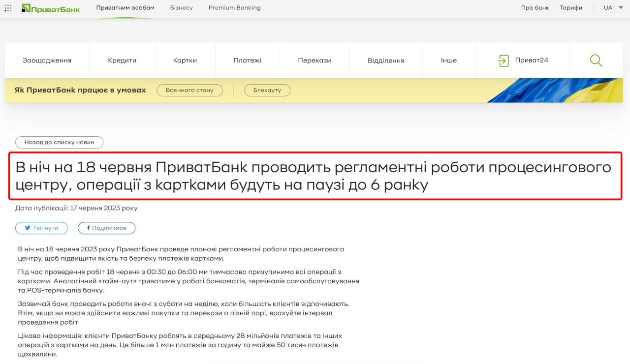The image size is (630, 364).
Task: Open the Відділення menu
Action: click(x=386, y=61)
